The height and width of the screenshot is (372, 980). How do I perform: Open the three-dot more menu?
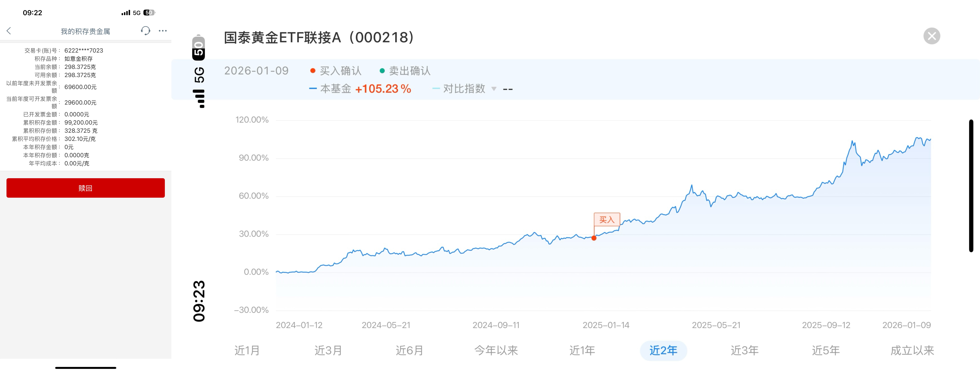[163, 31]
